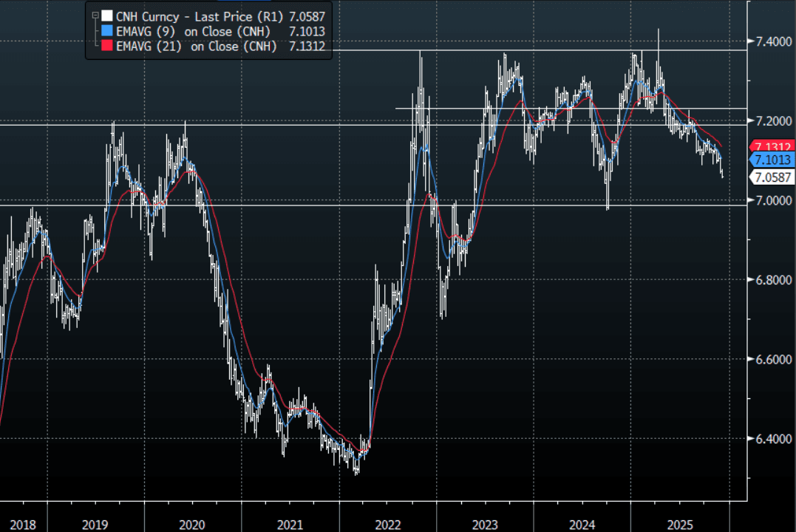Click the 2023 label on time axis
This screenshot has width=796, height=532.
coord(485,525)
